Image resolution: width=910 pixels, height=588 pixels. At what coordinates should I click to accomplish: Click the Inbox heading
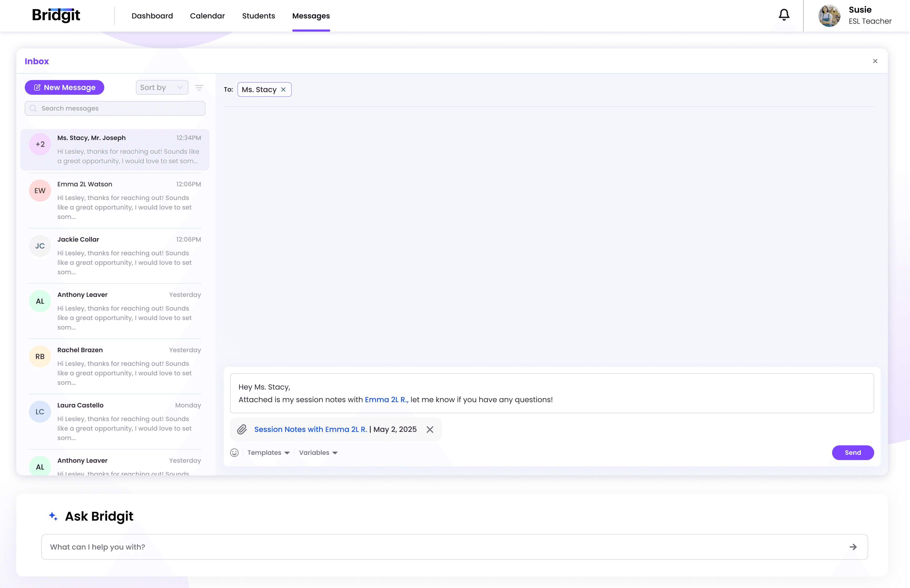tap(37, 61)
